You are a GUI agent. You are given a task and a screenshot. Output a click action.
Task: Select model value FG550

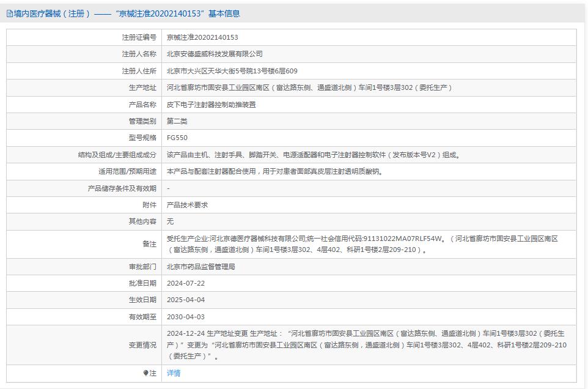coord(177,138)
